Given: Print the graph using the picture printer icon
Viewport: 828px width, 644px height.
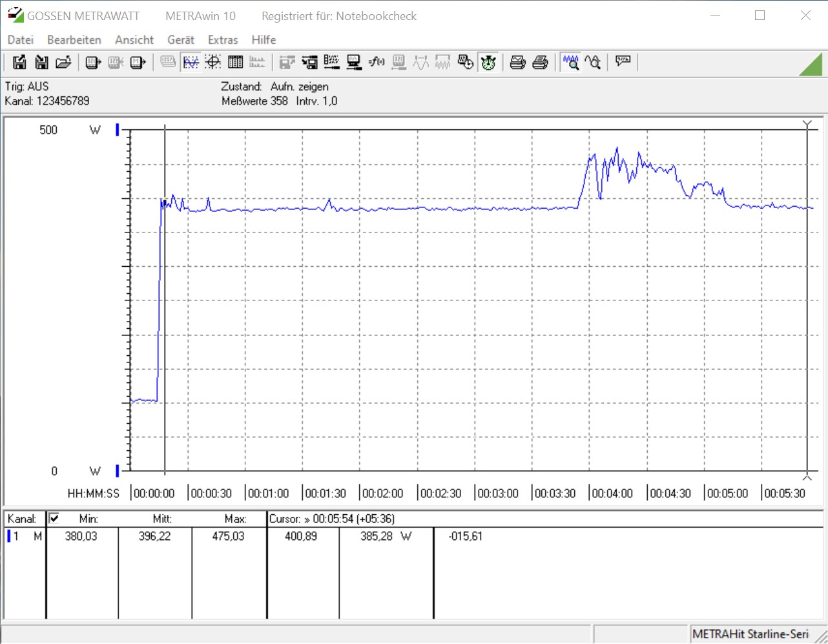Looking at the screenshot, I should (x=518, y=62).
